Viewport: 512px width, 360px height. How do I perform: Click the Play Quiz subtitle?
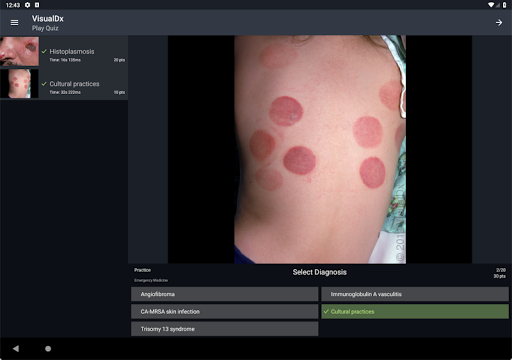click(45, 28)
